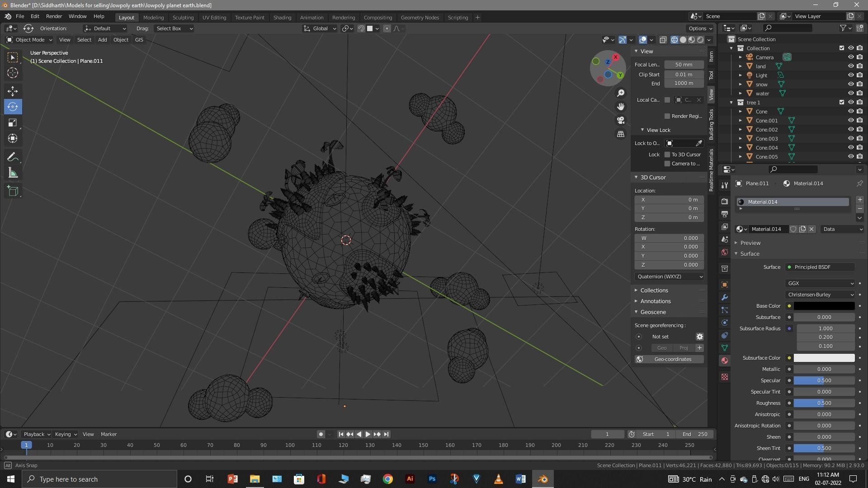The height and width of the screenshot is (488, 868).
Task: Open the GGX distribution dropdown
Action: click(820, 283)
